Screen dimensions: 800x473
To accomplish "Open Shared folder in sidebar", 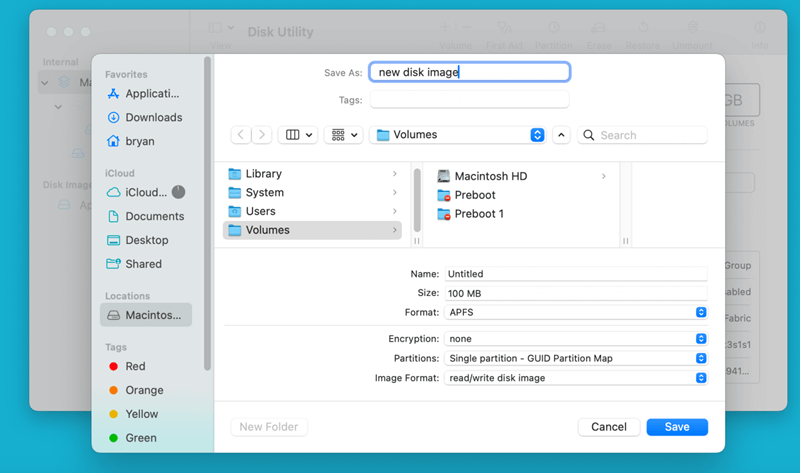I will [x=134, y=264].
